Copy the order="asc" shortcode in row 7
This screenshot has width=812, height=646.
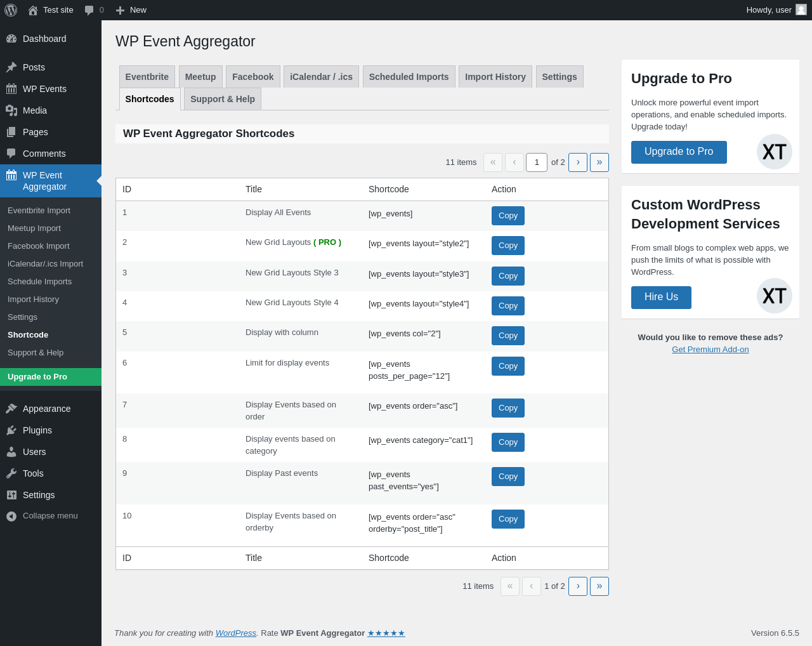(x=508, y=408)
